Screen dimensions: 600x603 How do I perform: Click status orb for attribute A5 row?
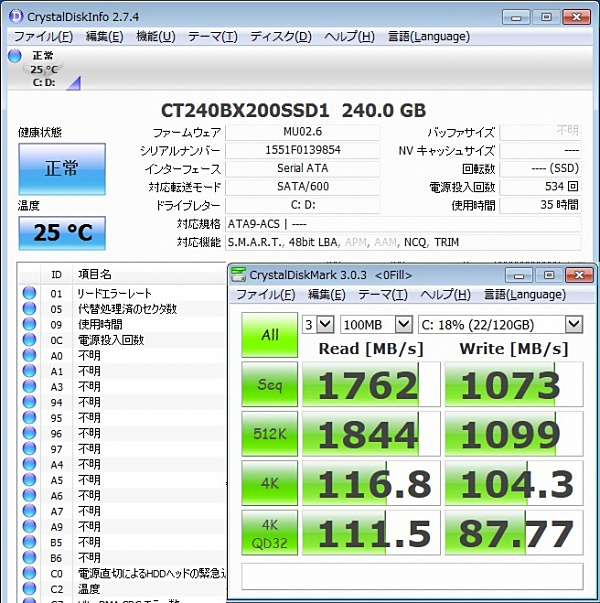point(29,480)
